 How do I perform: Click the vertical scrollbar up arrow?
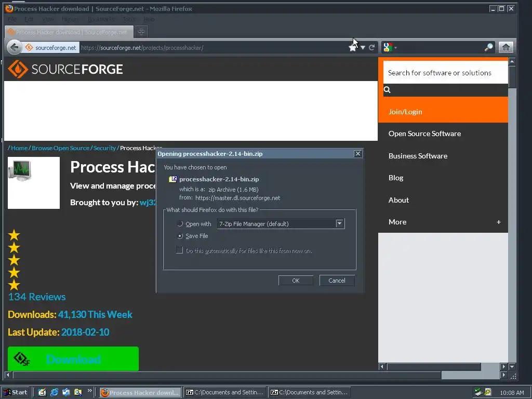point(512,61)
